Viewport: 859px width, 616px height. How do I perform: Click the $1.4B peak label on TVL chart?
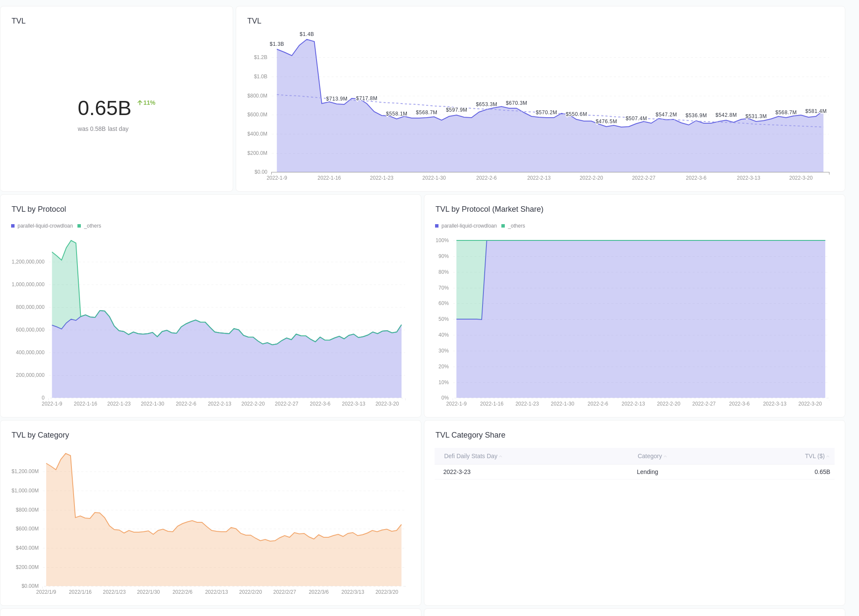coord(306,33)
